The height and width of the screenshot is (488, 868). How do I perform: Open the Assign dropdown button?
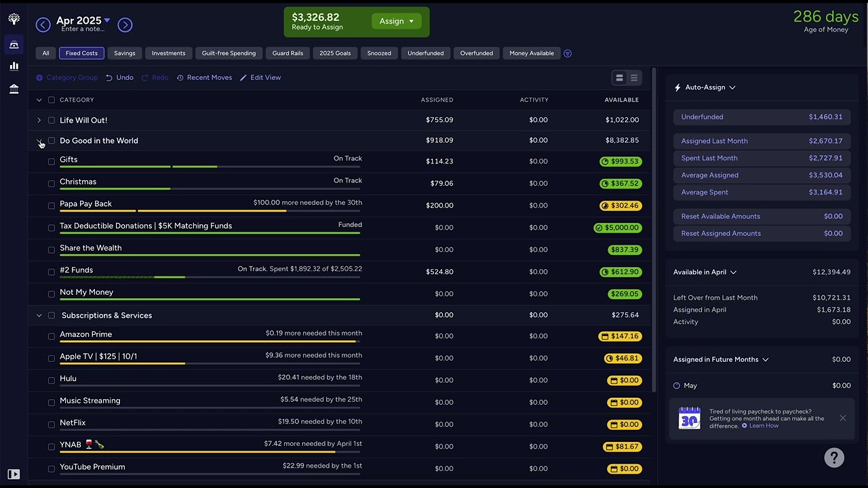[x=397, y=22]
